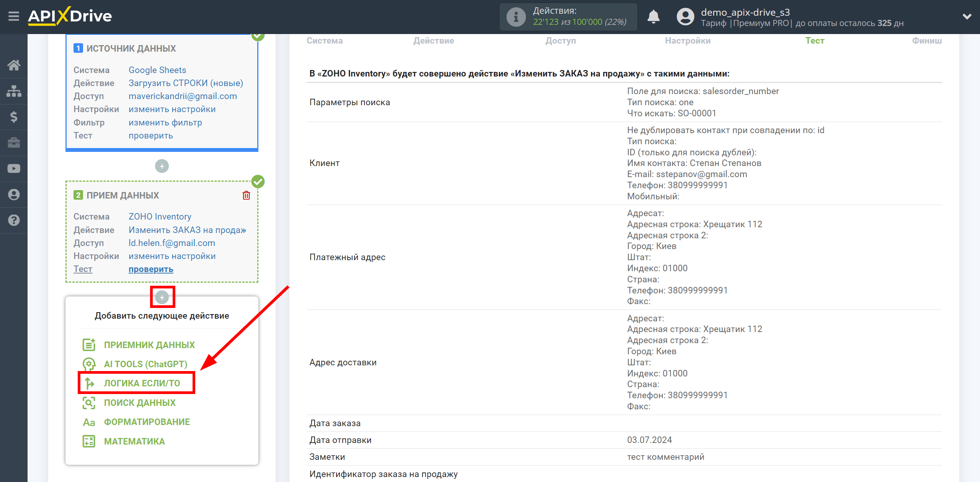Open the help question mark icon
This screenshot has height=482, width=980.
[x=14, y=220]
